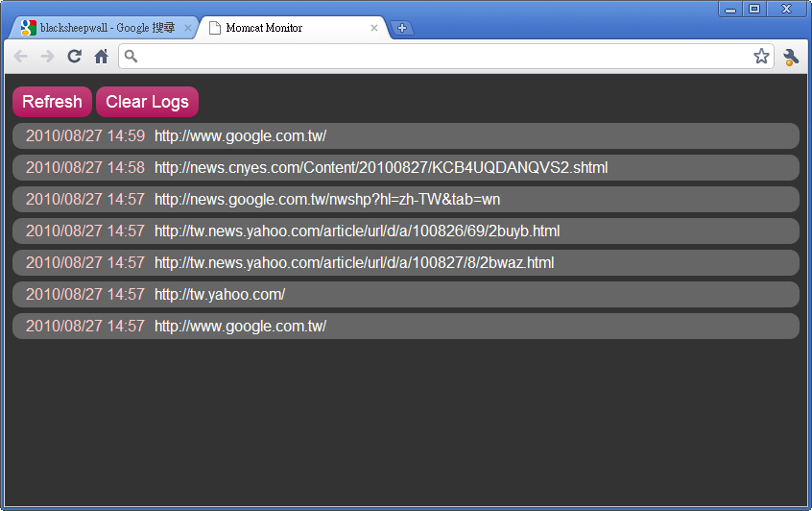Open a new tab with plus button
Viewport: 812px width, 511px height.
(402, 28)
